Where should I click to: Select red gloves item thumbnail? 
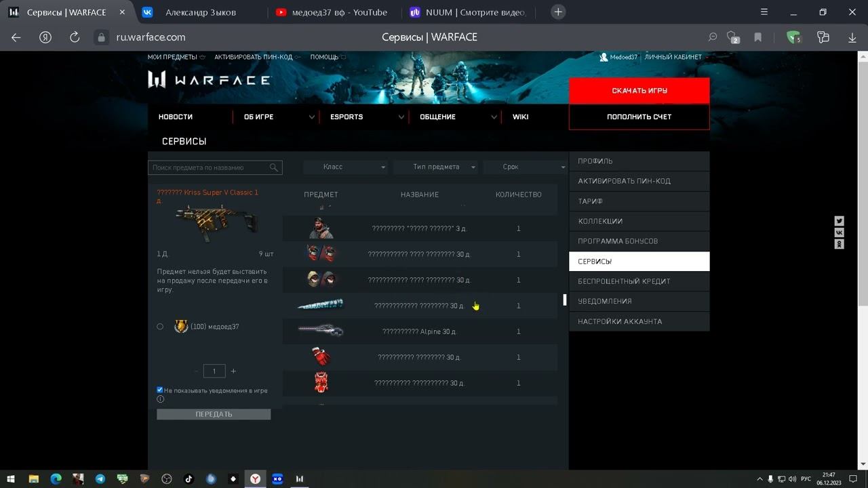pos(321,357)
